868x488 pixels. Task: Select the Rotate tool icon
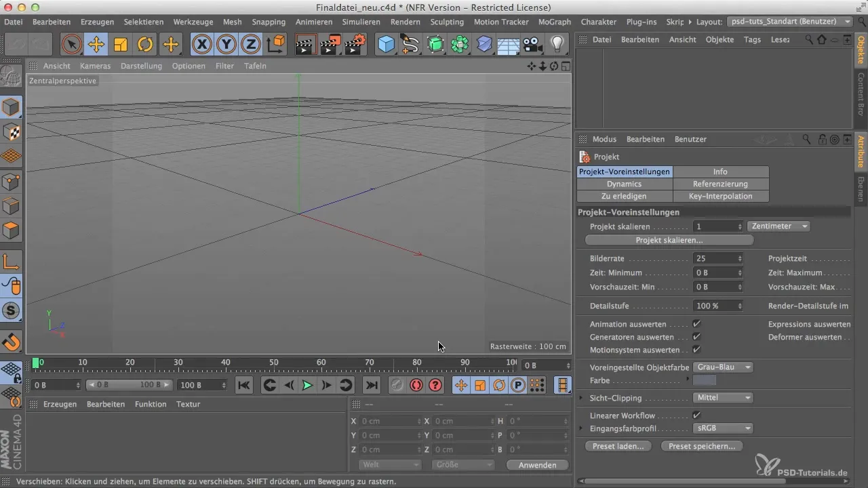click(x=145, y=45)
